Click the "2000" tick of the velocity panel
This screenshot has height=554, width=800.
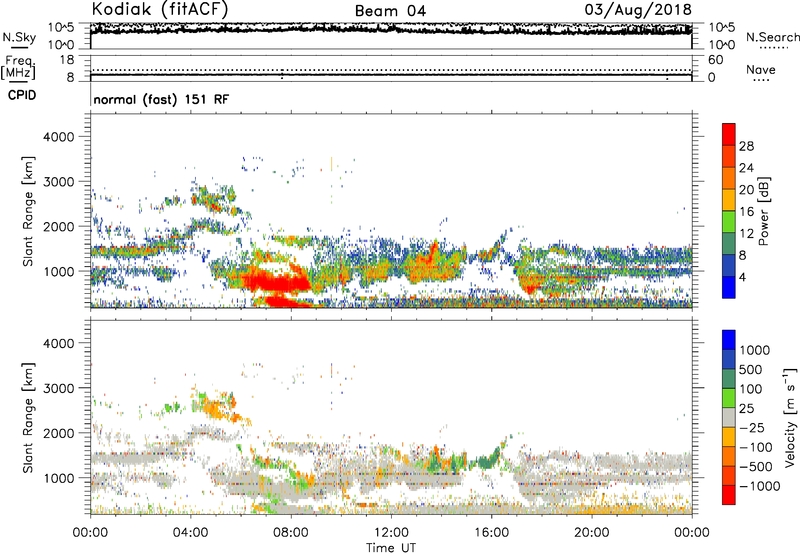[58, 433]
